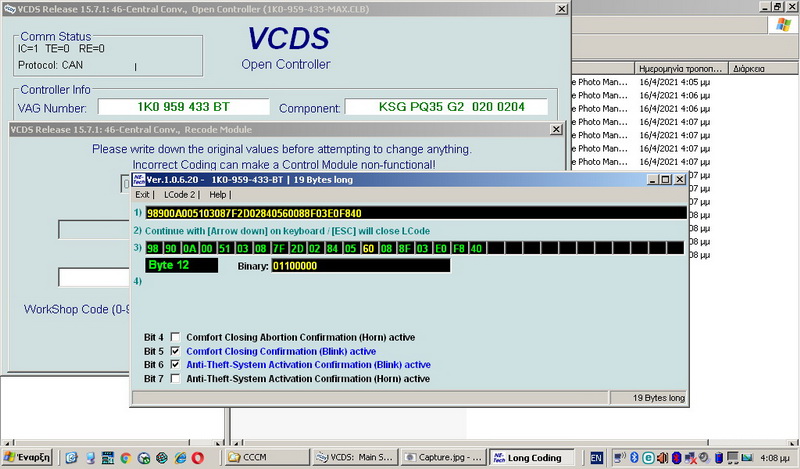Click the Διάρκεια column header
The width and height of the screenshot is (800, 469).
tap(763, 68)
